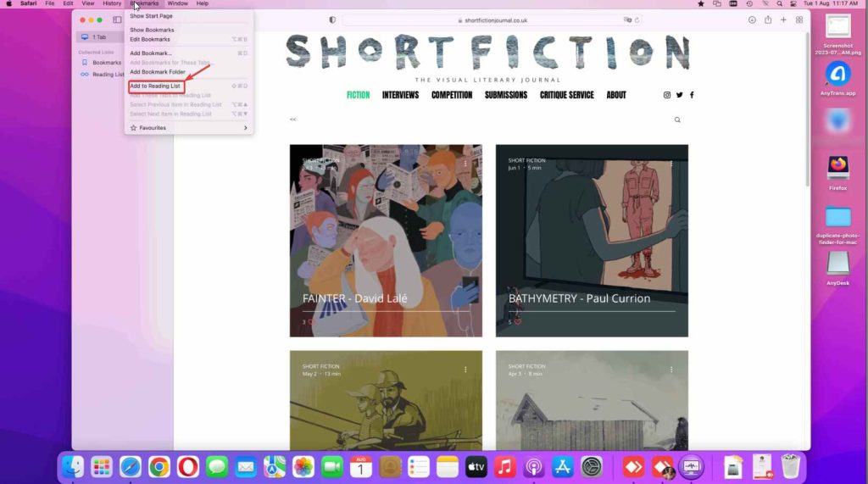Viewport: 868px width, 484px height.
Task: Go to FICTION nav link
Action: tap(359, 95)
